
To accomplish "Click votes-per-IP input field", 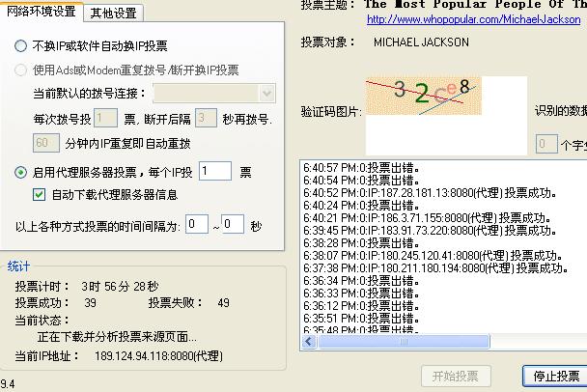I will tap(215, 172).
